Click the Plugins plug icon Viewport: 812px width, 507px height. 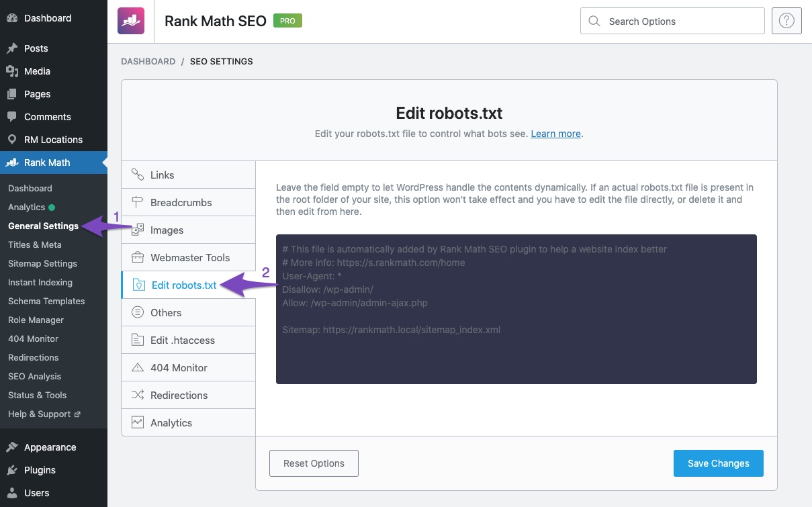pyautogui.click(x=12, y=470)
